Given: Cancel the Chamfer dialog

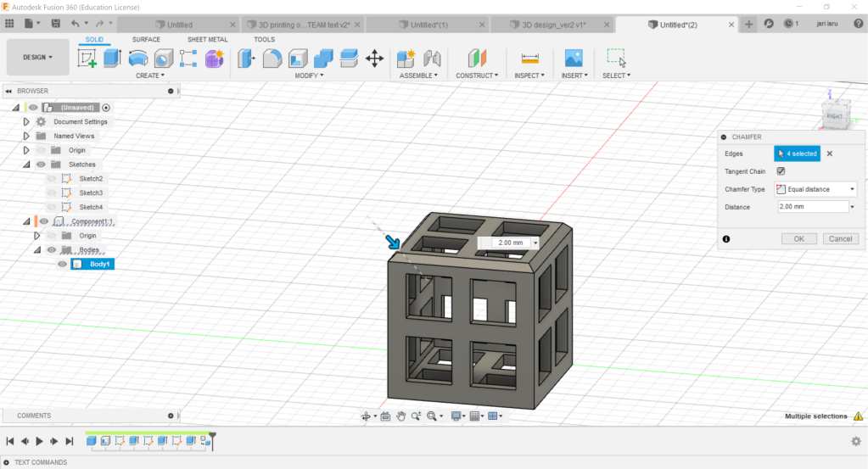Looking at the screenshot, I should (x=840, y=239).
